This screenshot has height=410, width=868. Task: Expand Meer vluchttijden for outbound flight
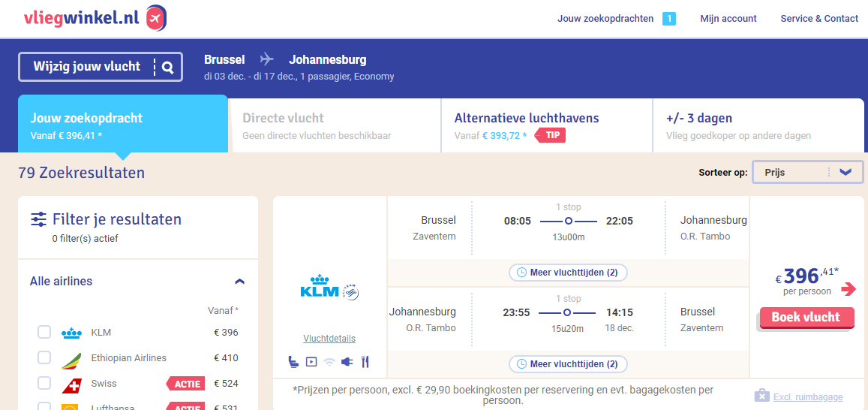tap(568, 272)
